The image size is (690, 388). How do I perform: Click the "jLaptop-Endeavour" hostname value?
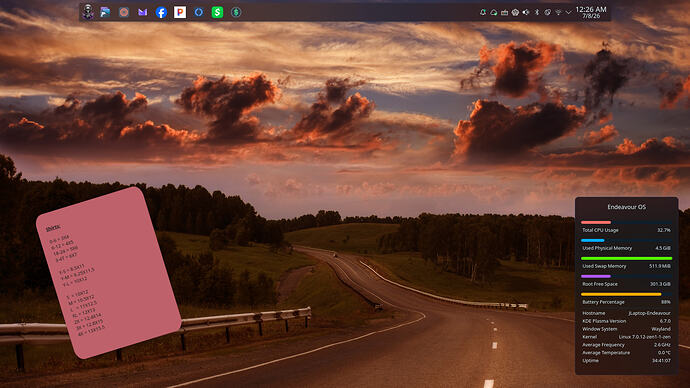[650, 313]
